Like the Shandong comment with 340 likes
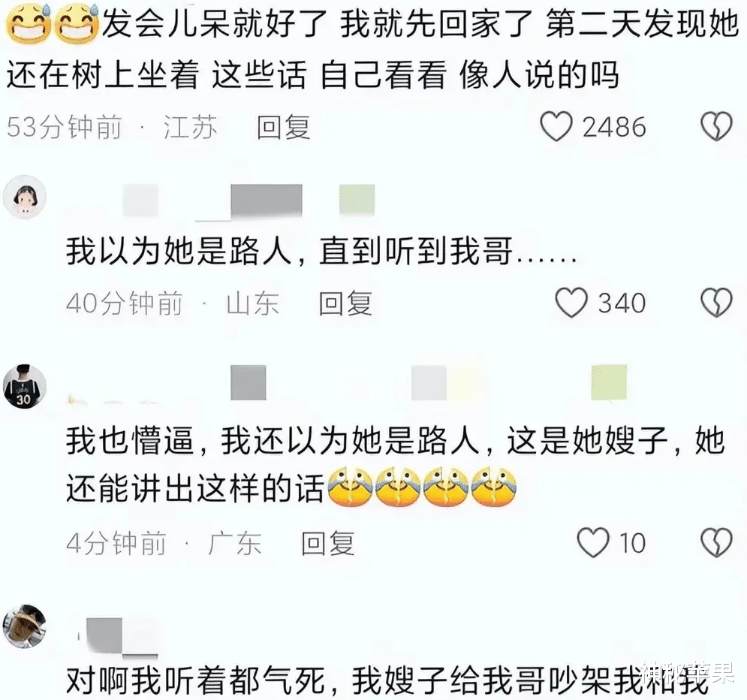 [571, 303]
